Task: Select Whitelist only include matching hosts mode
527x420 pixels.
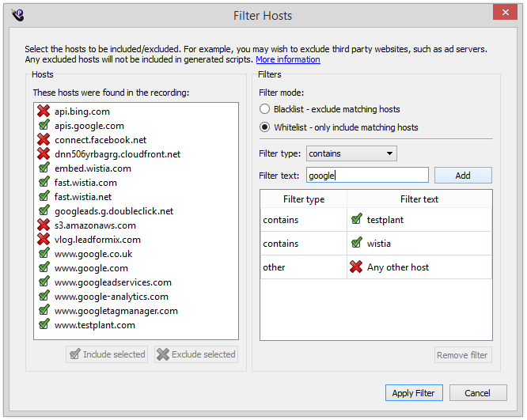Action: [x=265, y=127]
